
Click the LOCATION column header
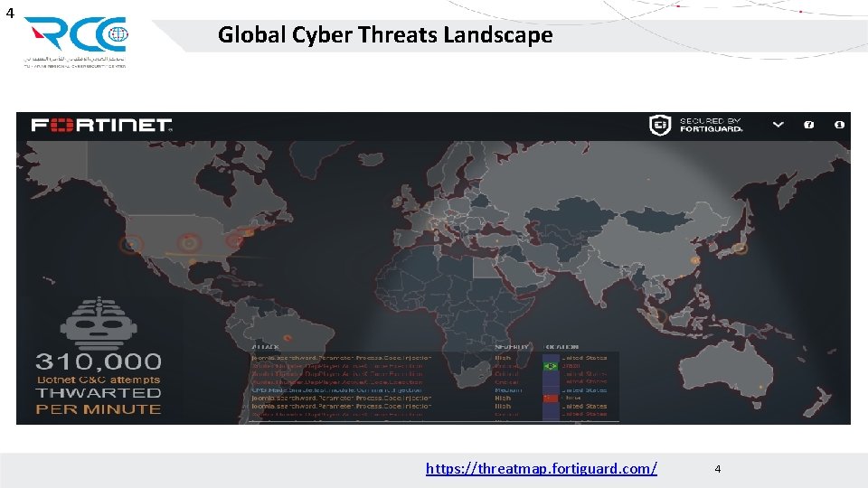pyautogui.click(x=561, y=347)
